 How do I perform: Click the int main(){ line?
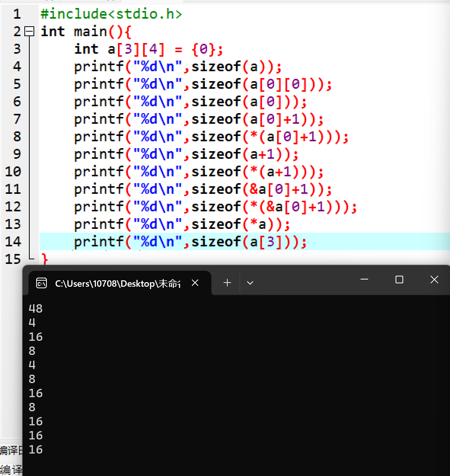86,32
